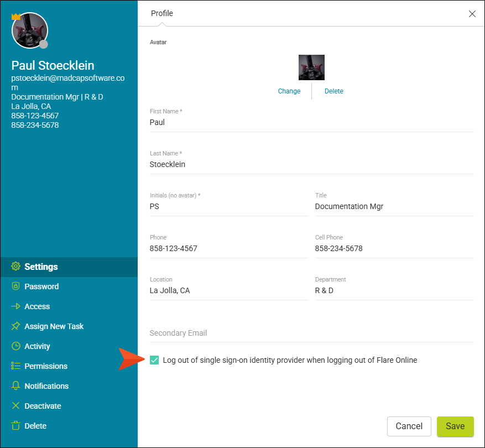This screenshot has width=485, height=448.
Task: Uncheck the log out of single sign-on checkbox
Action: (154, 360)
